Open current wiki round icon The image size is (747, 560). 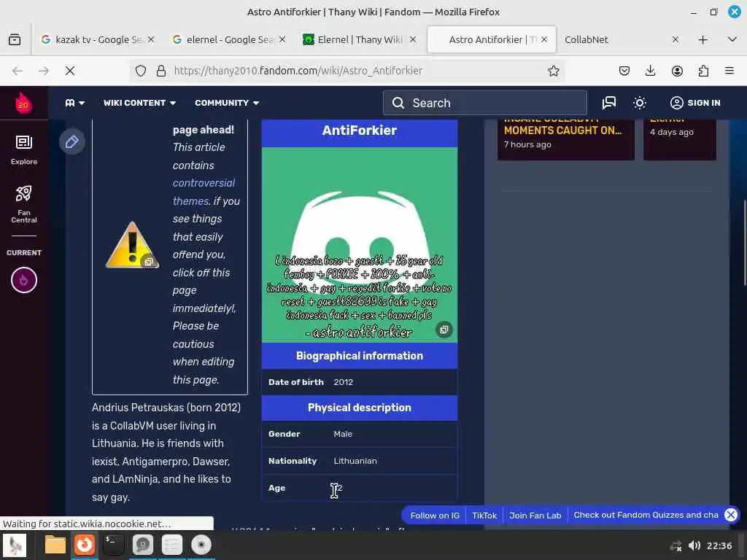[24, 280]
